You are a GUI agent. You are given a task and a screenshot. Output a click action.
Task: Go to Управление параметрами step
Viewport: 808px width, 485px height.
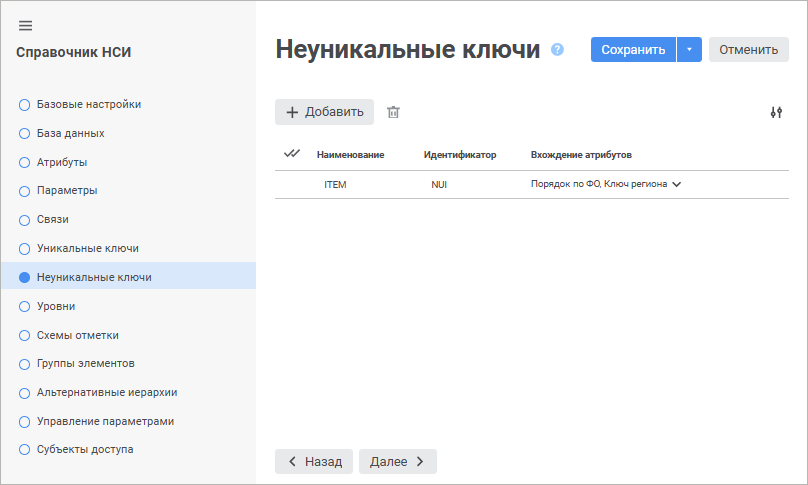tap(105, 421)
